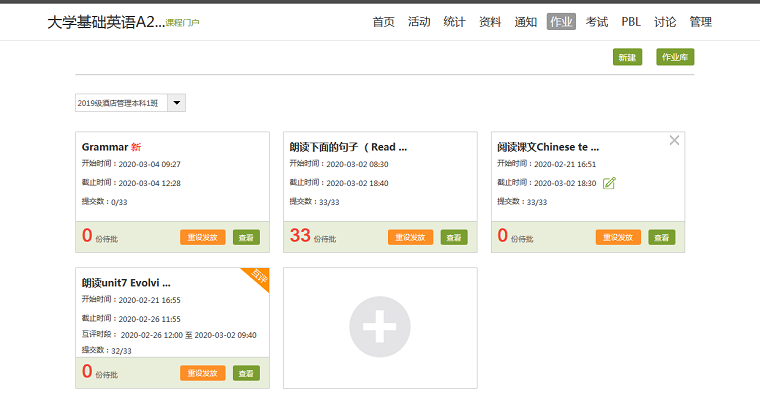Click 重设发放 on Grammar card
Screen dimensions: 760x396
coord(203,238)
